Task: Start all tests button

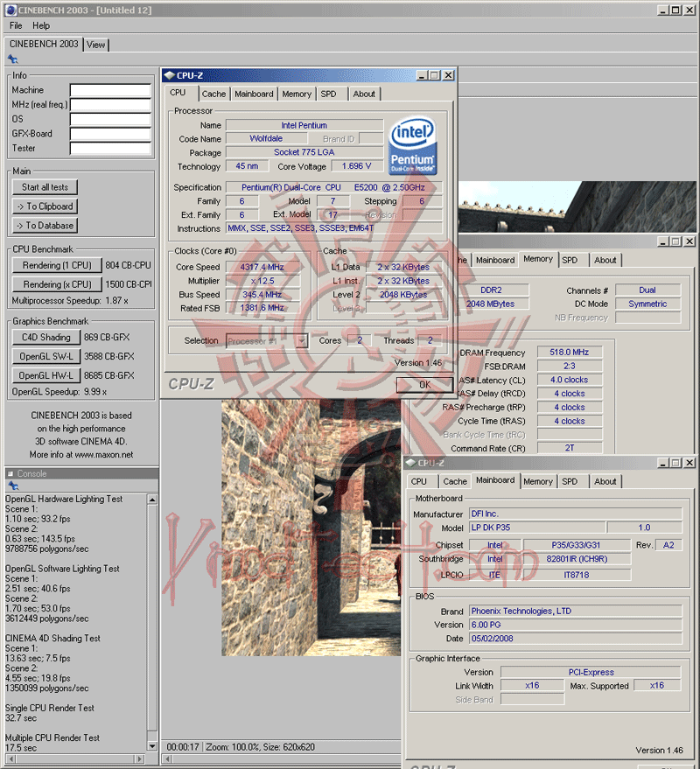Action: [x=45, y=187]
